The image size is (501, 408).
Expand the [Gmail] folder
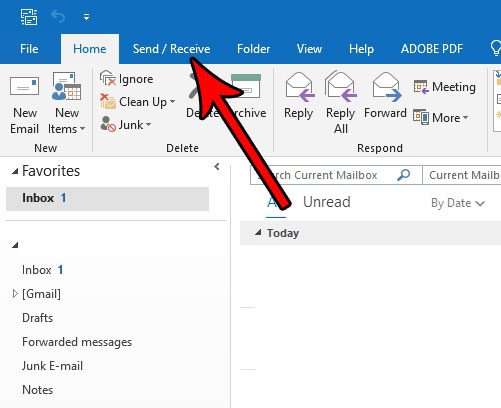pos(15,294)
